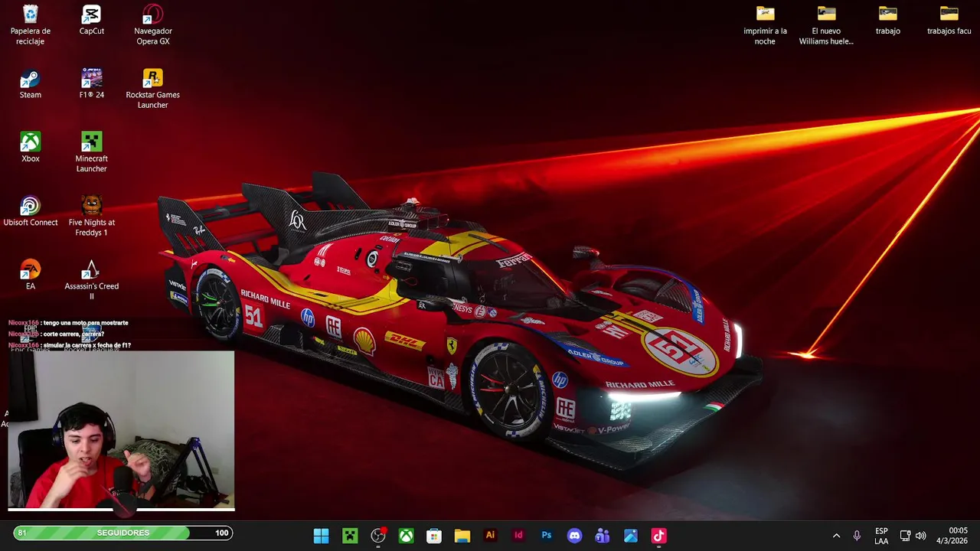Open the Windows Start menu
This screenshot has height=551, width=980.
coord(322,536)
